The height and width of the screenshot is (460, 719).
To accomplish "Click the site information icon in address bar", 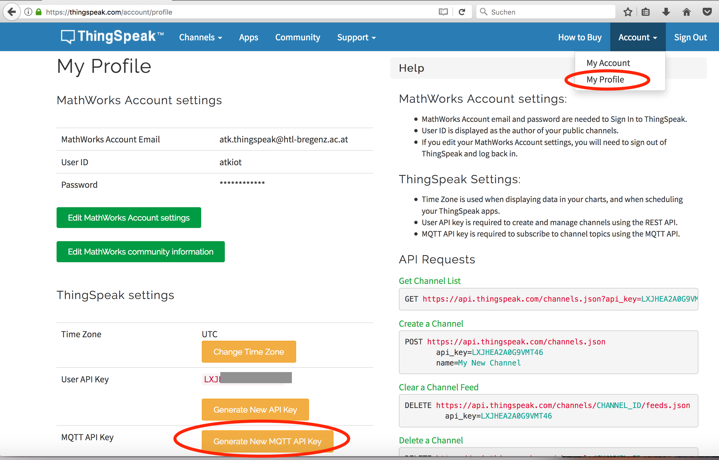I will [28, 12].
